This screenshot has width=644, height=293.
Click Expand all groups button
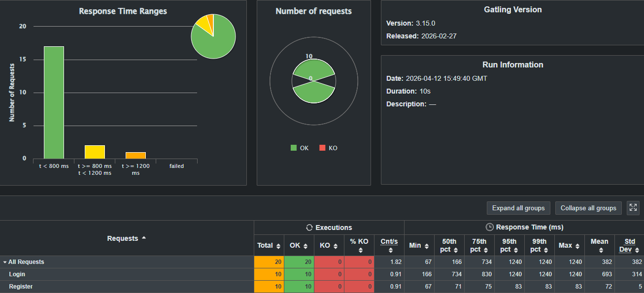point(518,208)
